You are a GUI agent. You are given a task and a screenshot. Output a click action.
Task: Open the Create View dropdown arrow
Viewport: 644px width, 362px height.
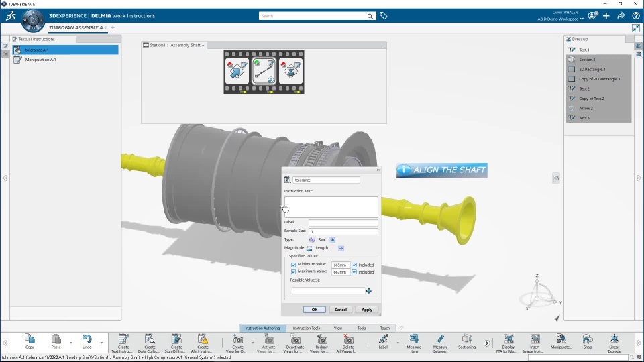coord(253,343)
